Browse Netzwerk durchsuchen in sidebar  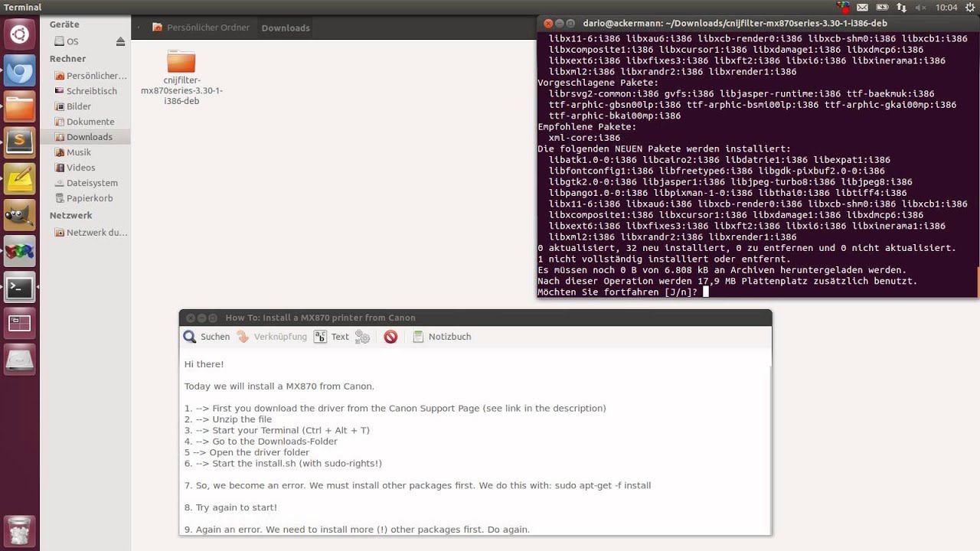(89, 233)
